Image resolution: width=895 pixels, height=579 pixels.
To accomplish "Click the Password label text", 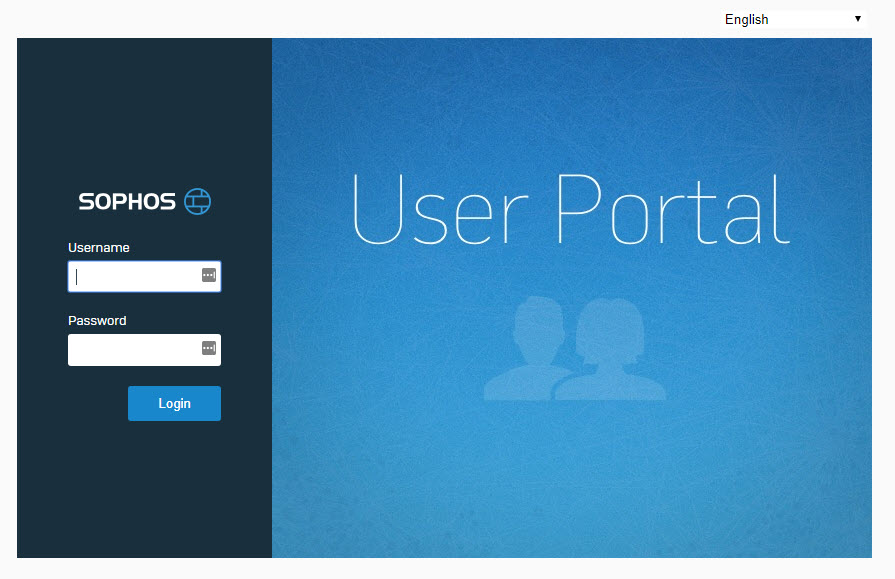I will [97, 320].
